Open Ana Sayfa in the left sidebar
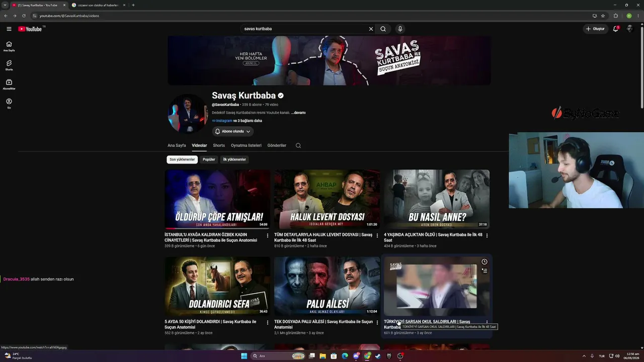This screenshot has height=362, width=644. click(9, 46)
